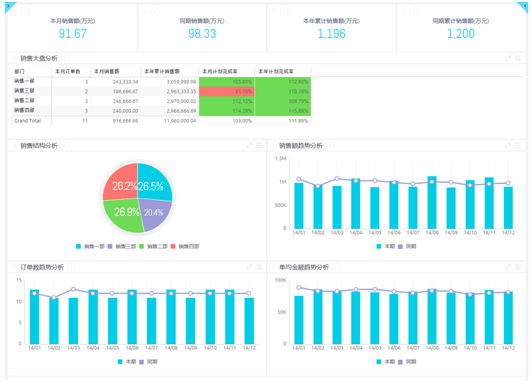Open hamburger menu on 销售结构分析 panel
This screenshot has width=531, height=382.
click(259, 145)
